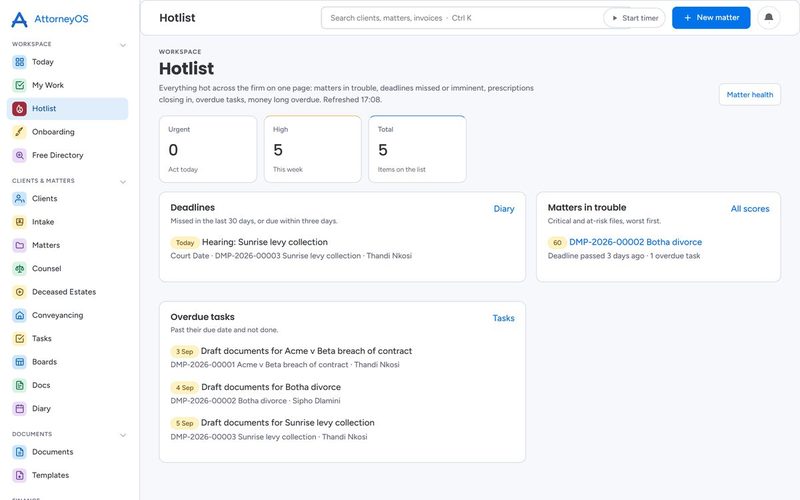Click 'DMP-2026-00002 Botha divorce · Sipho Dlamini' subtitle
Viewport: 800px width, 500px height.
pos(255,401)
